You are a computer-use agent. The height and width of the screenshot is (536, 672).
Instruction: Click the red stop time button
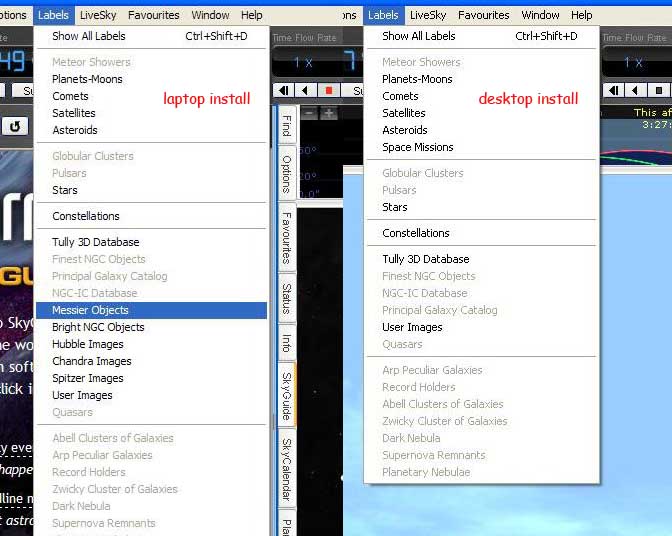(329, 91)
